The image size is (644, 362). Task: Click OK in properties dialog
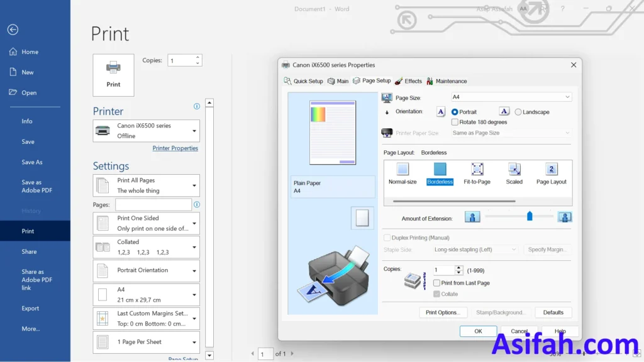pyautogui.click(x=478, y=331)
